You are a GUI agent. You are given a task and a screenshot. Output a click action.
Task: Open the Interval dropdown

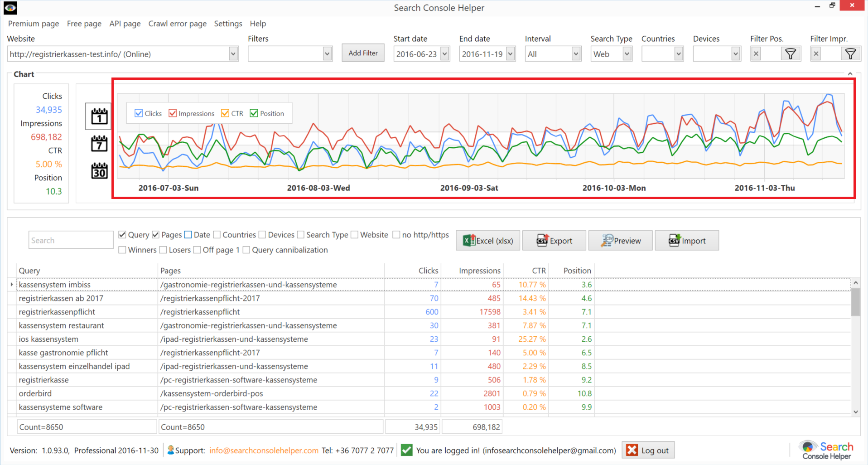[x=576, y=53]
